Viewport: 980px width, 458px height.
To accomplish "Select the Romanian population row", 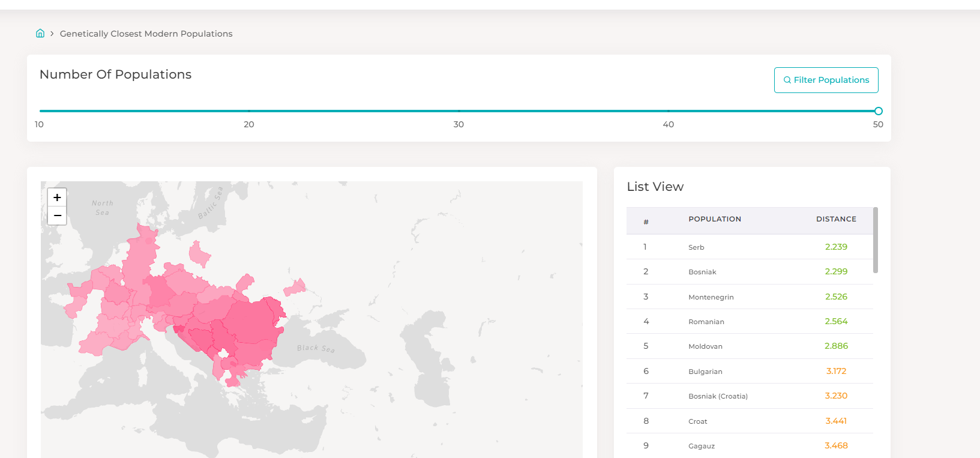I will coord(750,321).
